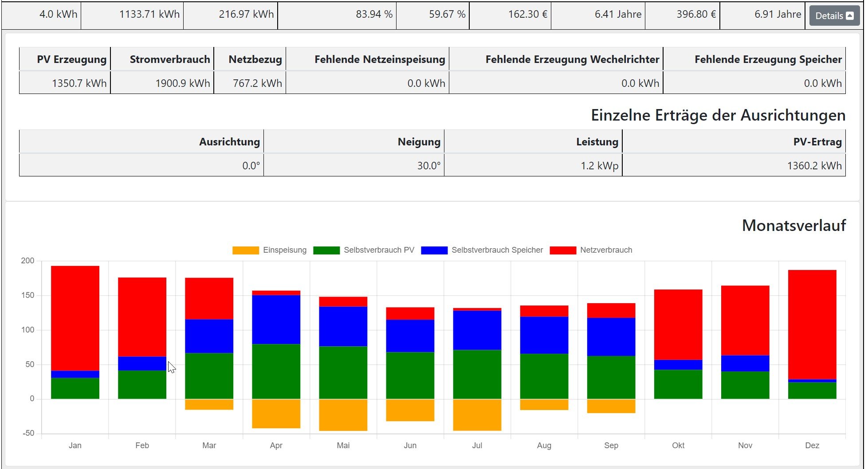Image resolution: width=868 pixels, height=469 pixels.
Task: Click the red Netzverbrauch bar for Jan
Action: click(75, 318)
